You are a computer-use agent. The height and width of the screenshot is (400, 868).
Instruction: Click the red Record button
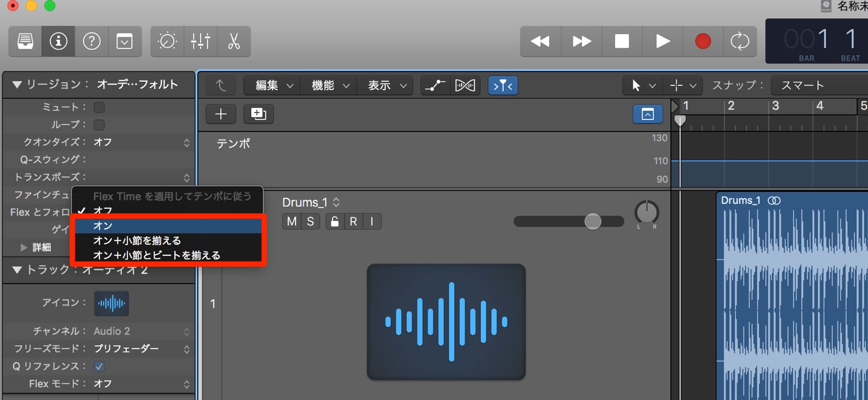[703, 41]
